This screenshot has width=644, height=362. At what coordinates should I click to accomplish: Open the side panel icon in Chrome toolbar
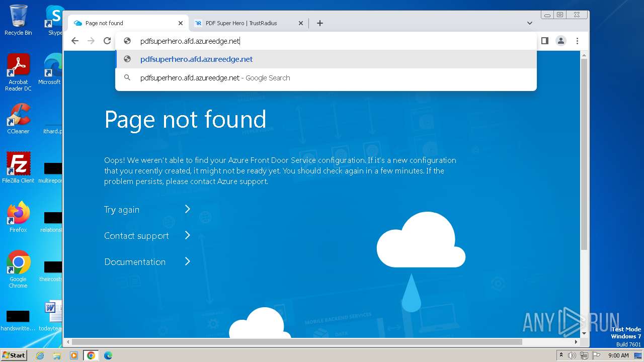point(544,41)
